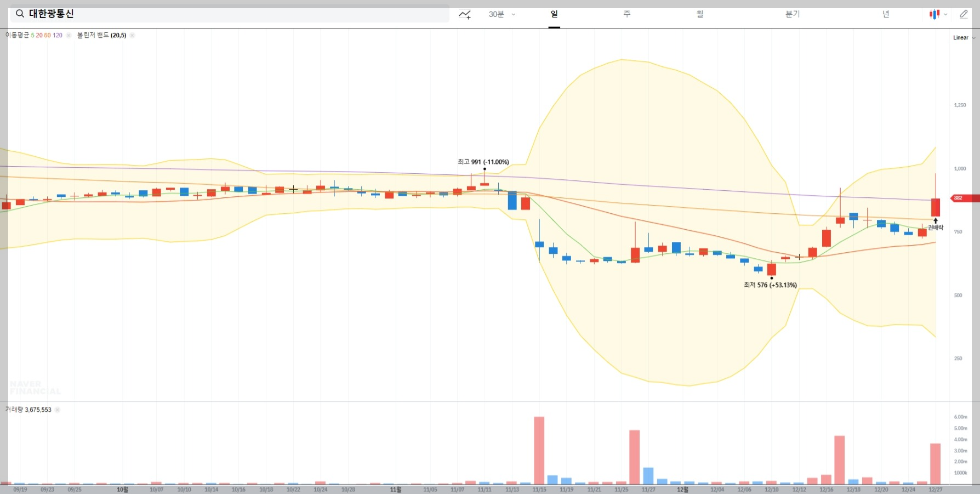This screenshot has width=980, height=494.
Task: Click the 12월 date axis label
Action: (x=682, y=490)
